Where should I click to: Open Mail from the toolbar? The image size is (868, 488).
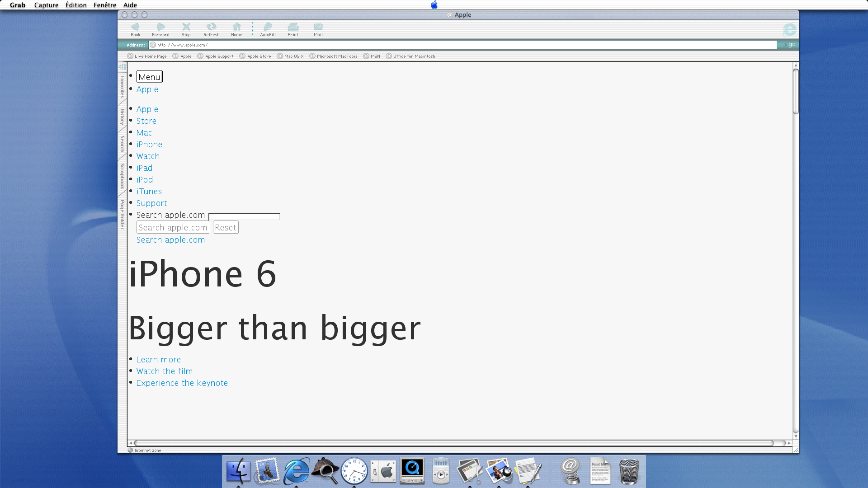click(x=318, y=29)
